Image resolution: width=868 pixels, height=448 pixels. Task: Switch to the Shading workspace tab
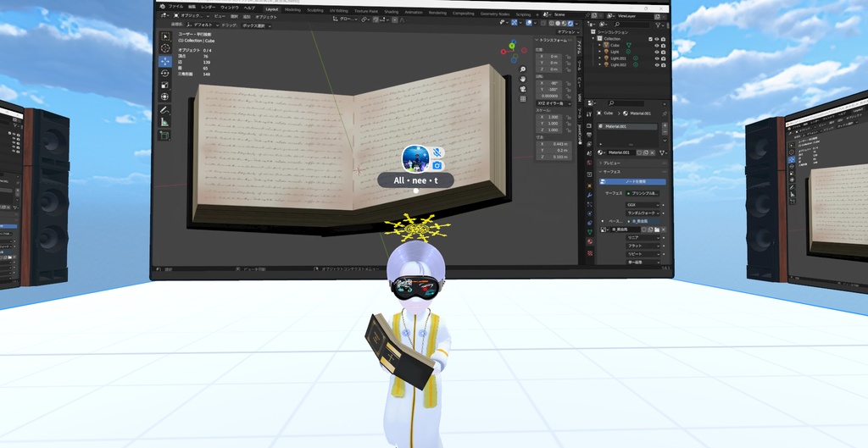tap(391, 12)
